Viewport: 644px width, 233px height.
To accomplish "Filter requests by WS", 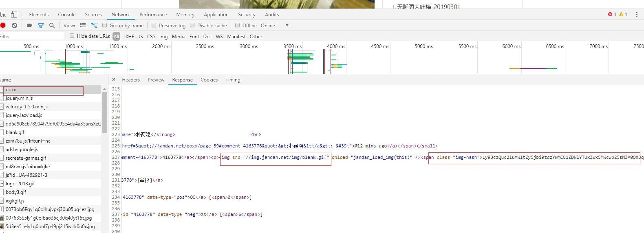I will tap(219, 36).
